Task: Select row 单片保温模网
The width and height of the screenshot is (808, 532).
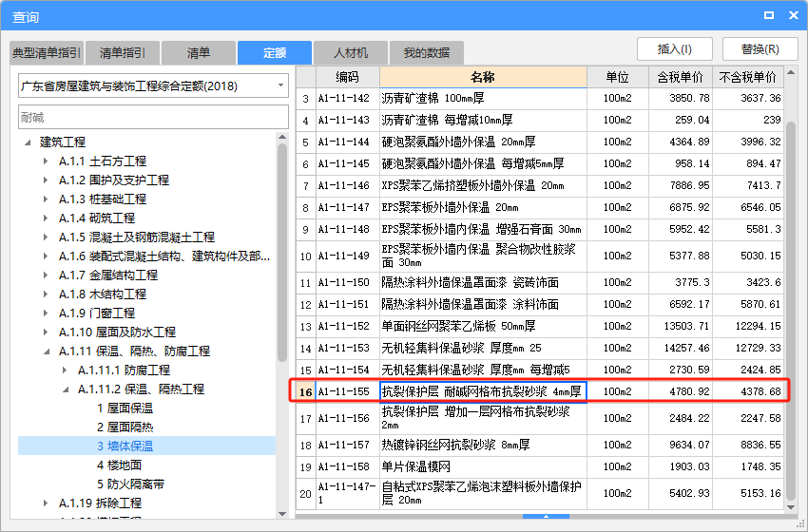Action: coord(540,467)
